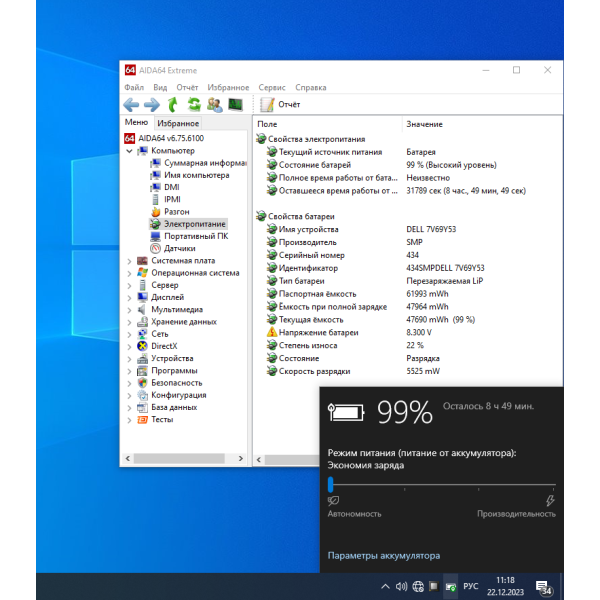
Task: Click the Конфигурация icon in tree
Action: [x=142, y=395]
